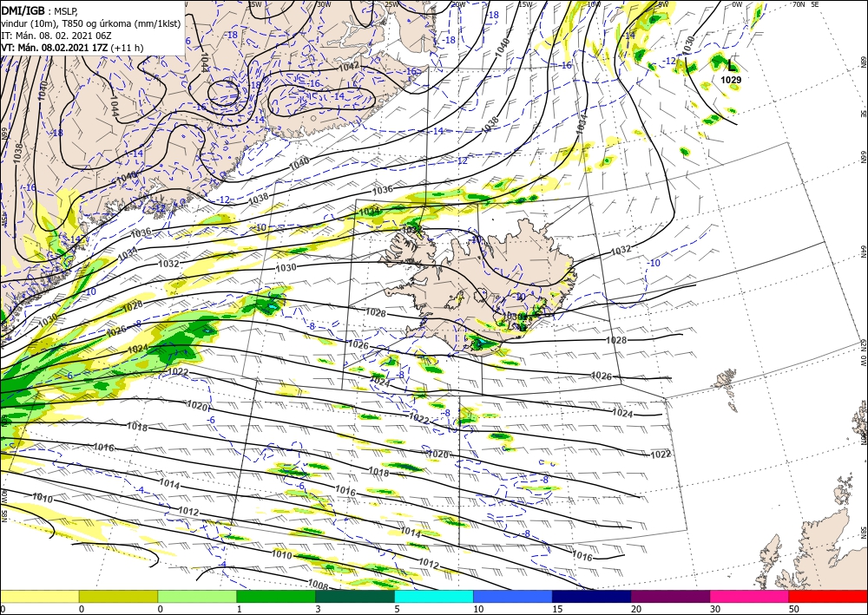The height and width of the screenshot is (615, 868).
Task: Click the '62N 0W' graticule label
Action: pos(863,353)
